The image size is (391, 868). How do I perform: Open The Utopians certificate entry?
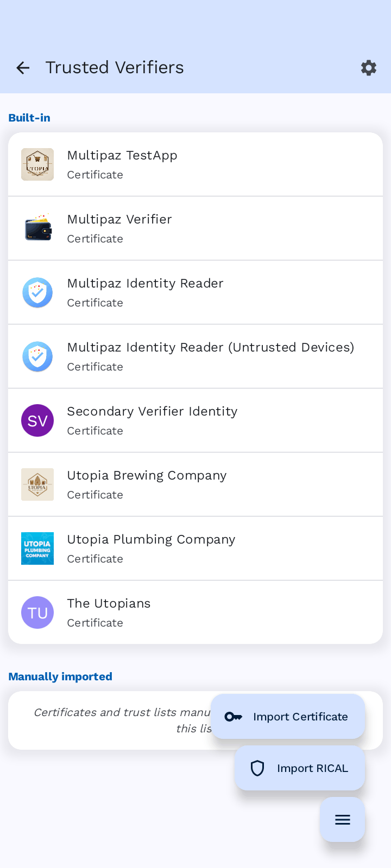[x=195, y=612]
